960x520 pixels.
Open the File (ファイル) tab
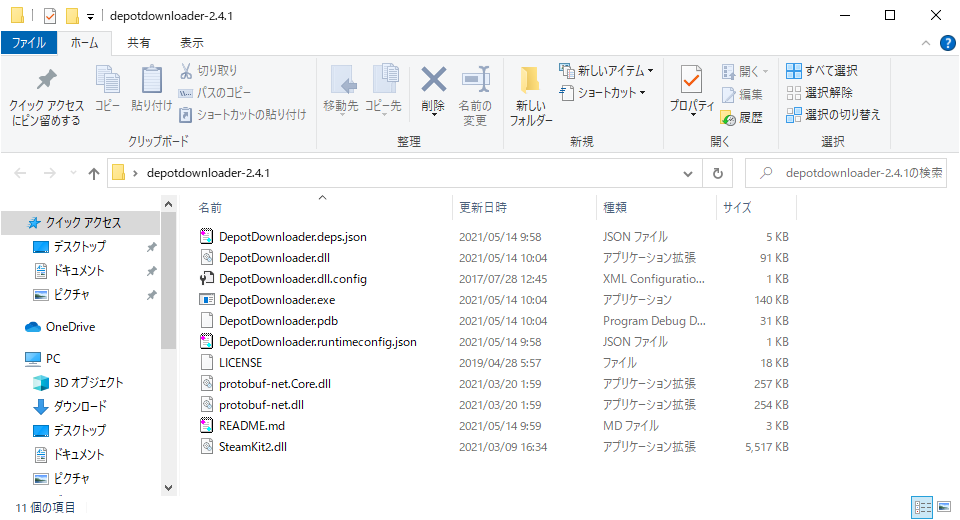click(x=29, y=43)
